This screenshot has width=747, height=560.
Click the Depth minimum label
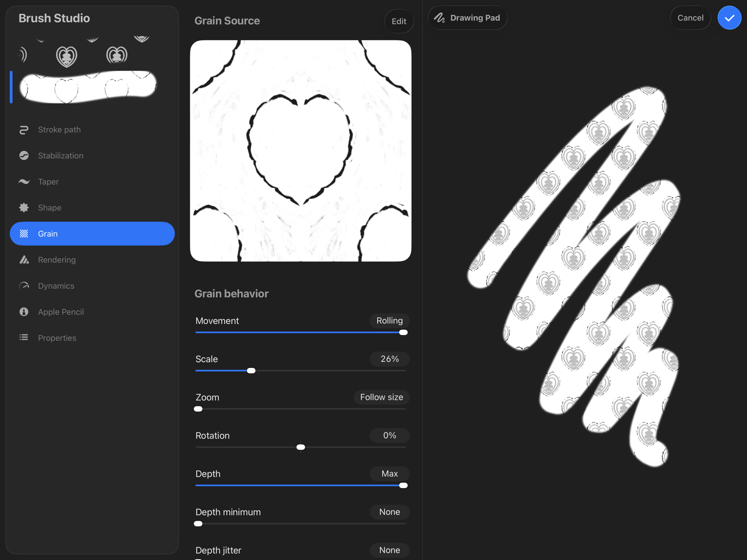pyautogui.click(x=228, y=512)
